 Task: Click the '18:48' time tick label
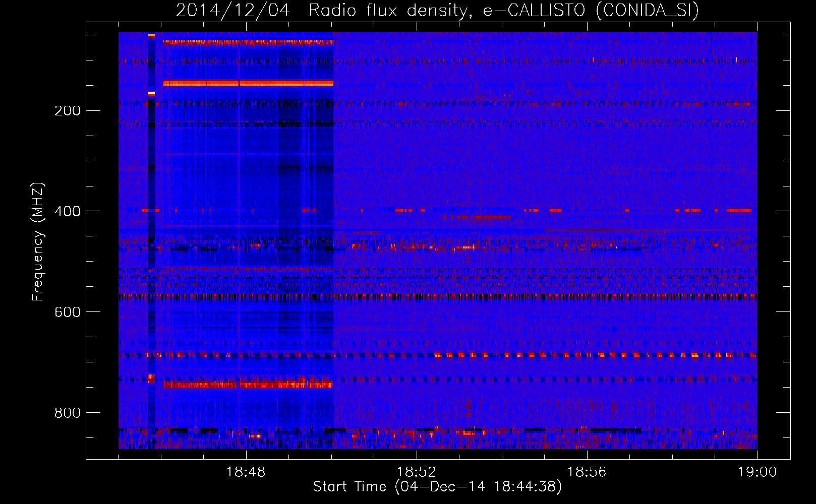[x=246, y=472]
